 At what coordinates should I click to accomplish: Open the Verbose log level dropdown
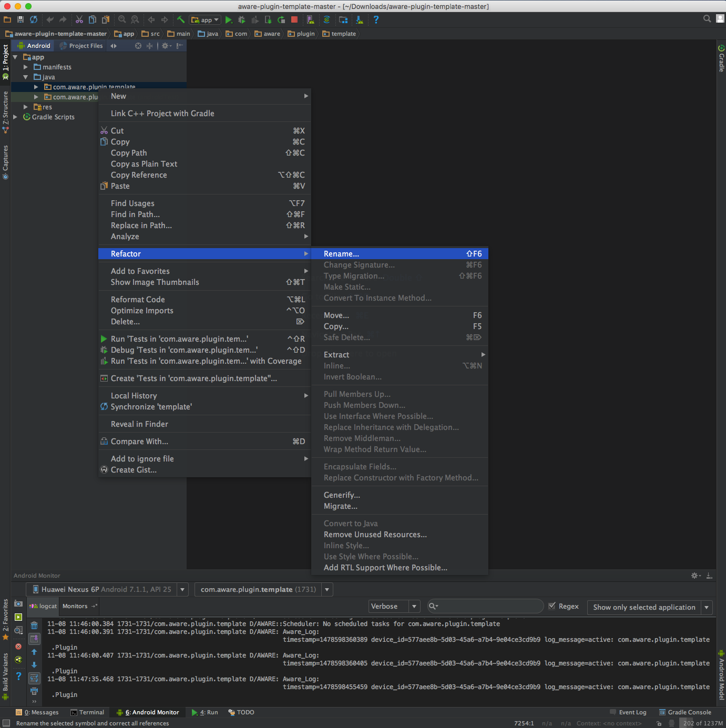pos(394,607)
